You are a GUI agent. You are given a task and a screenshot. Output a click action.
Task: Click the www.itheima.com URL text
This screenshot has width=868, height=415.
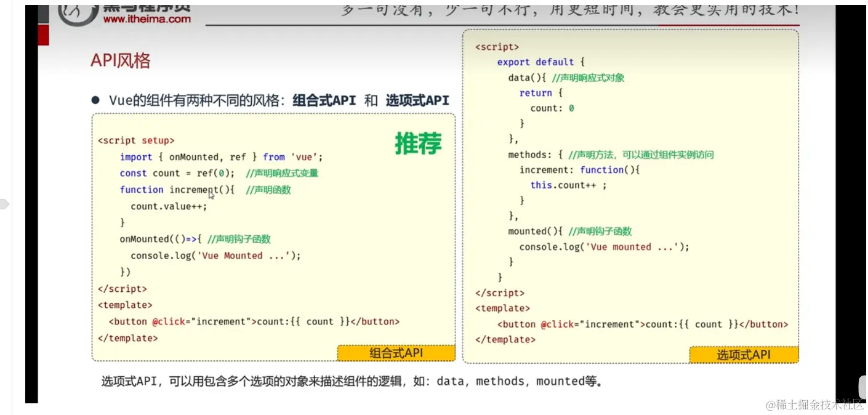(147, 19)
